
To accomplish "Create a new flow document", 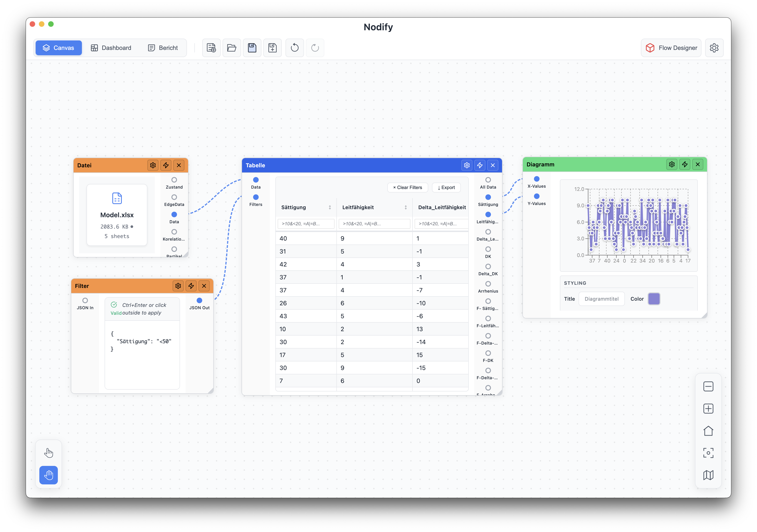I will (211, 48).
